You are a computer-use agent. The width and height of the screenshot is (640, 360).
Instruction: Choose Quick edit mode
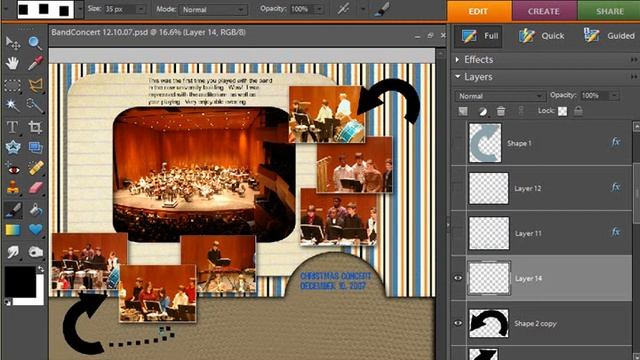[x=541, y=36]
